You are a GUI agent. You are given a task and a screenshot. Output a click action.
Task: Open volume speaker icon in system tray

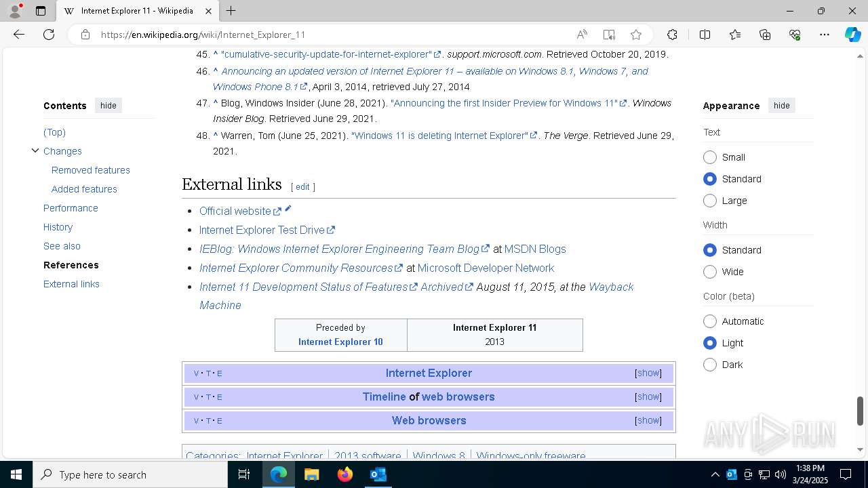pyautogui.click(x=781, y=474)
